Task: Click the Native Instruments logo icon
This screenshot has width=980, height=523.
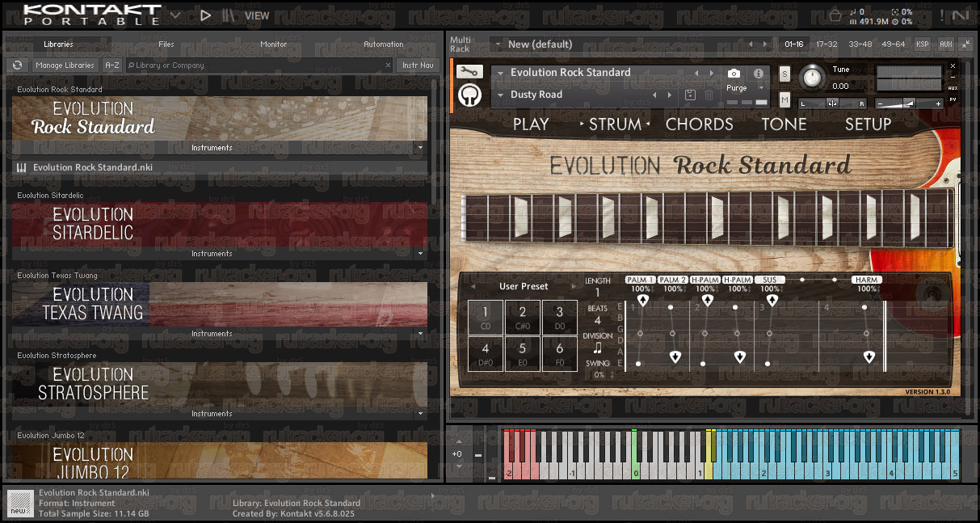Action: tap(961, 15)
